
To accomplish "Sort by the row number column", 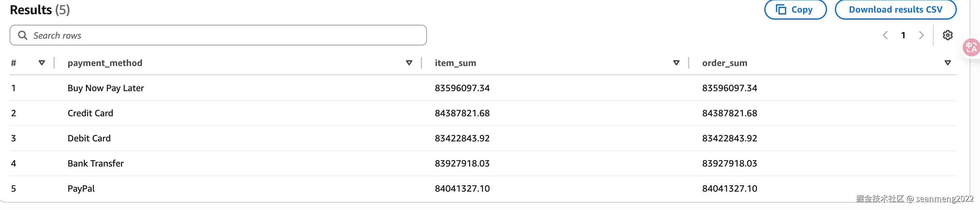I will (x=42, y=63).
